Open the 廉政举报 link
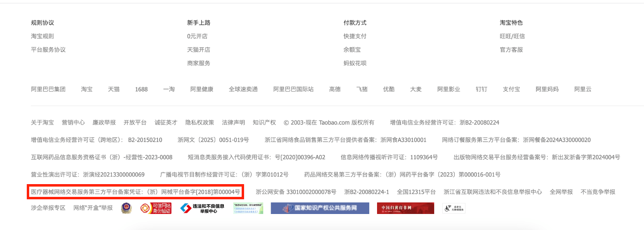Viewport: 644px width, 230px height. click(x=104, y=123)
